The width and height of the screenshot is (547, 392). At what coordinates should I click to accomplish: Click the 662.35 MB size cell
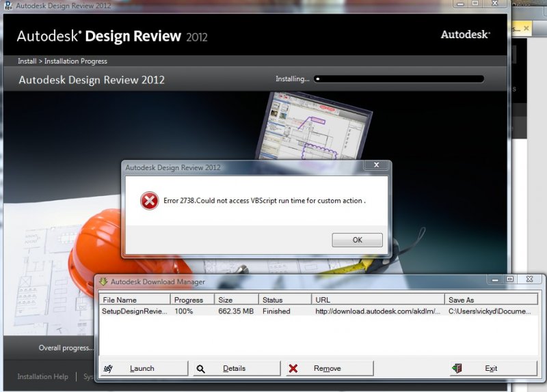pos(236,311)
